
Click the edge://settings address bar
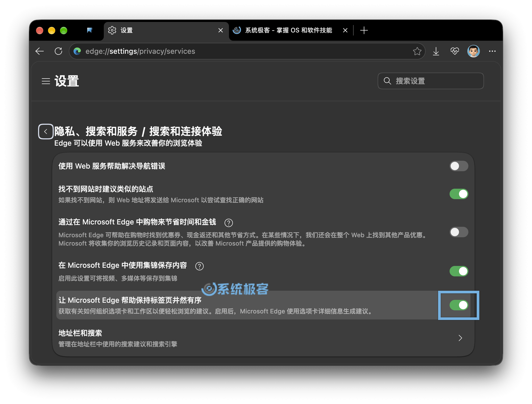[x=247, y=51]
